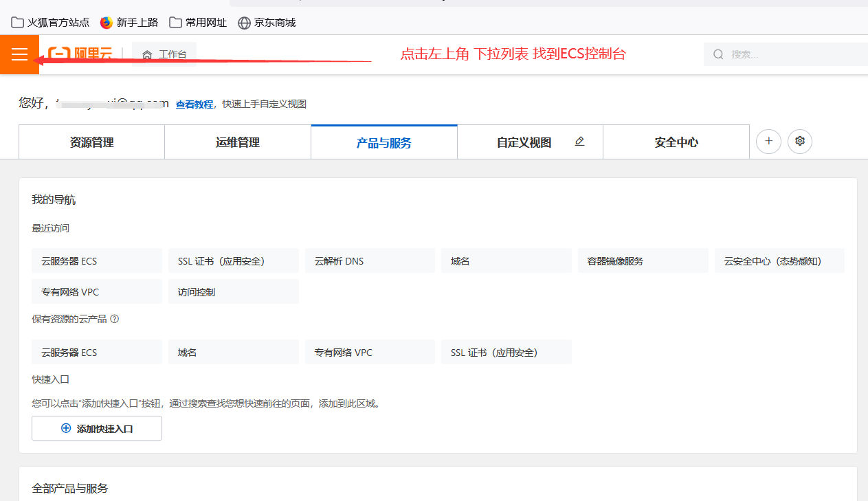
Task: Open 访问控制 shortcut
Action: [234, 291]
